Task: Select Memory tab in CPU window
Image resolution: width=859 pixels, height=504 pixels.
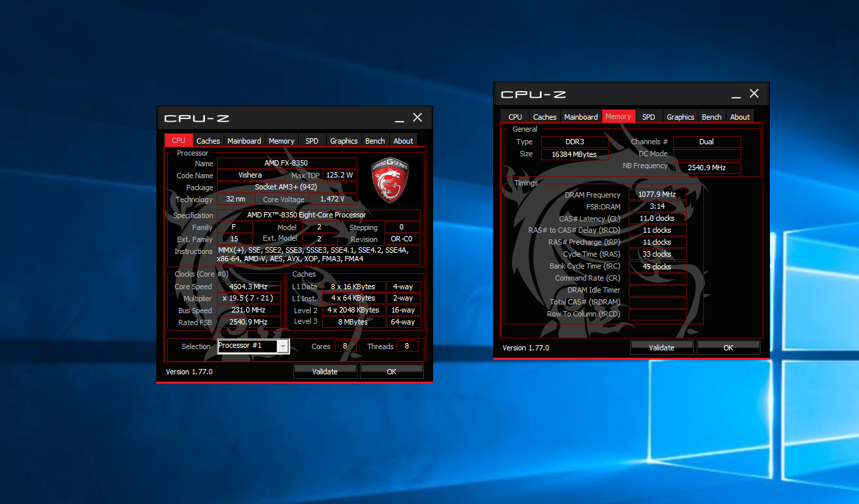Action: point(281,141)
